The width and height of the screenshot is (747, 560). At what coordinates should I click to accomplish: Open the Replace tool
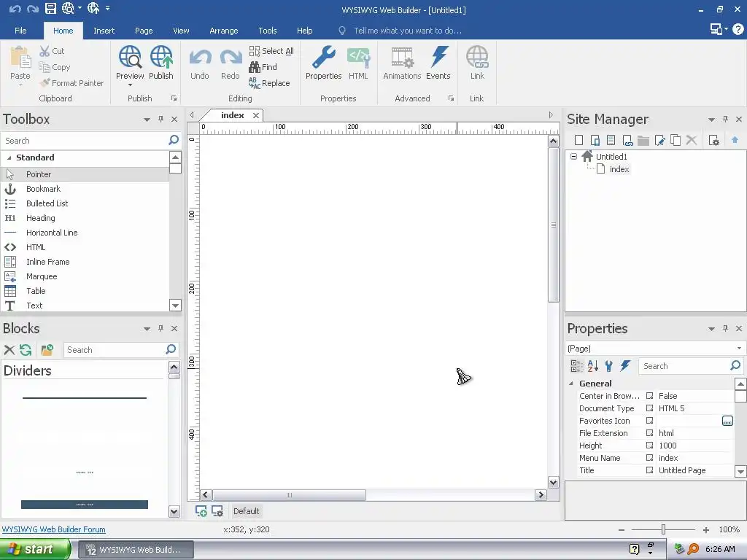269,83
